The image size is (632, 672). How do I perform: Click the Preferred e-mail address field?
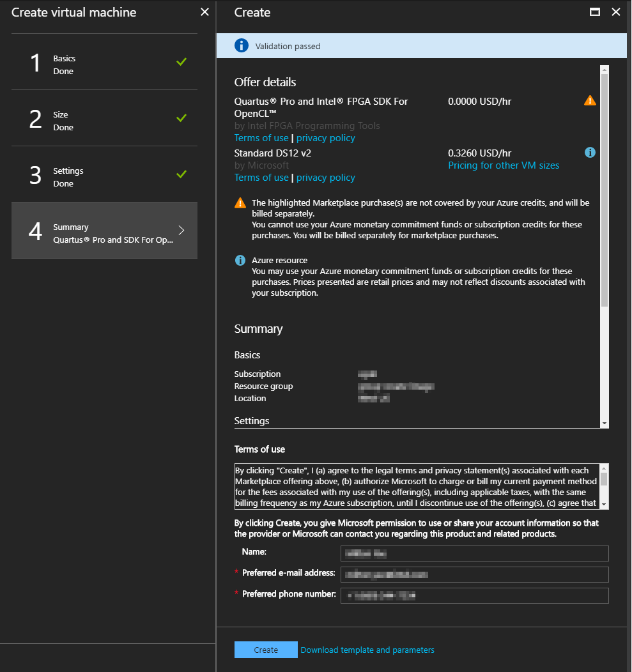[474, 574]
